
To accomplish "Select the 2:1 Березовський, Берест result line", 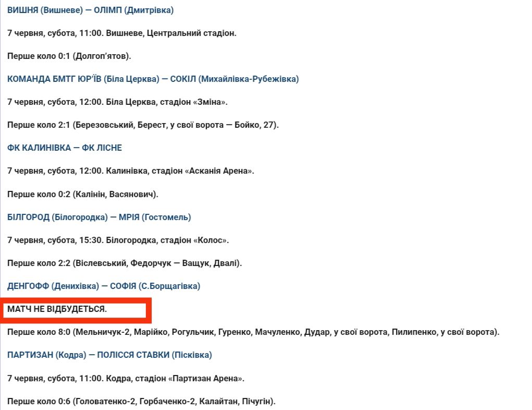I will pyautogui.click(x=143, y=125).
